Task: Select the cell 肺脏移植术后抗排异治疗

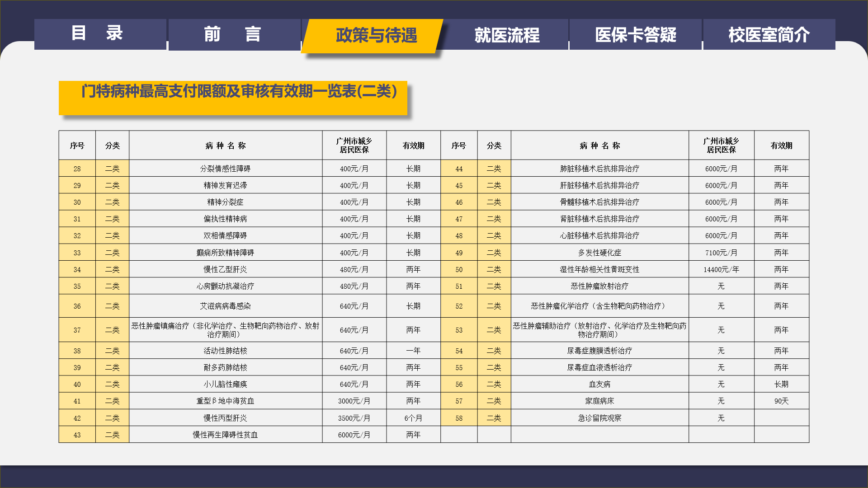Action: click(600, 169)
